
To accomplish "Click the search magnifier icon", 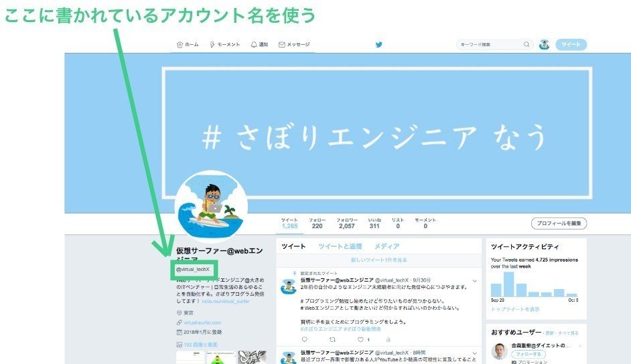I will click(527, 44).
